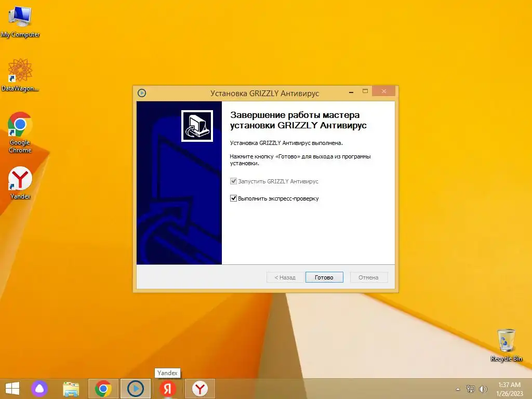Click the installer window title text
This screenshot has width=532, height=399.
[264, 93]
